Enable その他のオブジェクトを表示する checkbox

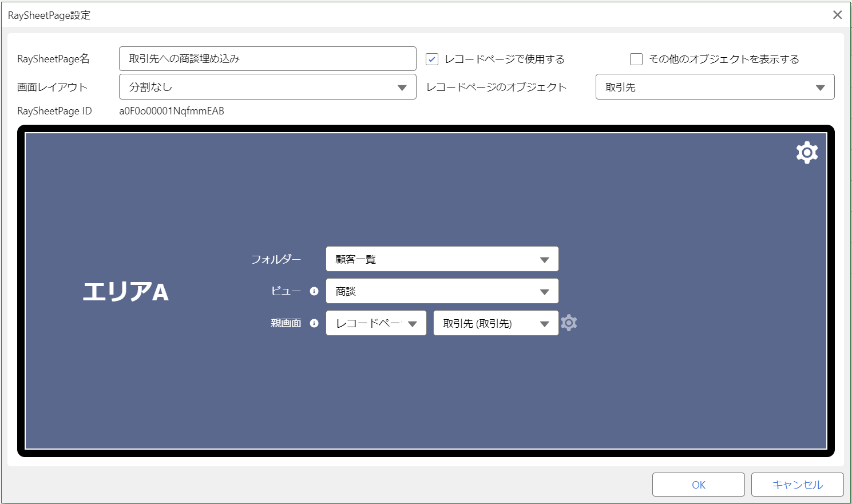tap(636, 59)
